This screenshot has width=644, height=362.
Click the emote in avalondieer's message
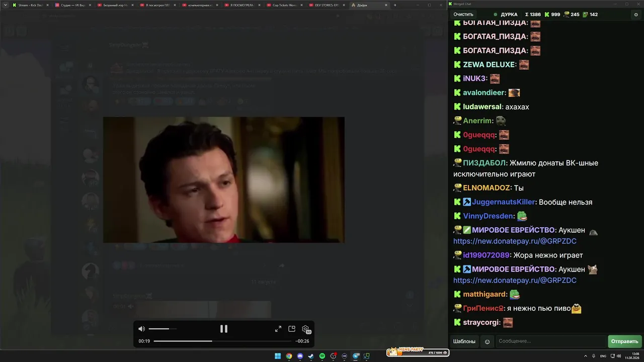[x=514, y=93]
